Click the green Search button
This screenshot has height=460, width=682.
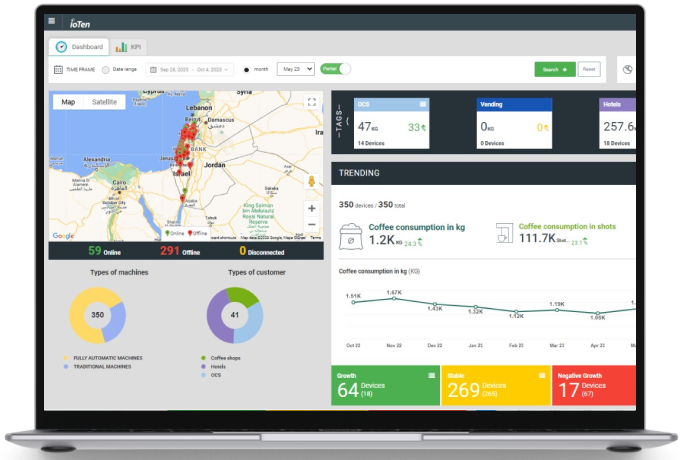(x=554, y=69)
